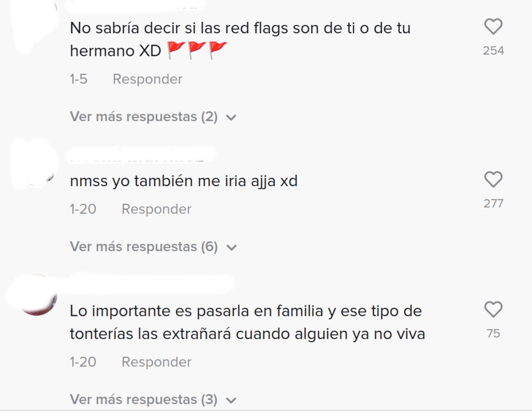
Task: Click Responder under "Lo importante" comment
Action: pos(156,362)
